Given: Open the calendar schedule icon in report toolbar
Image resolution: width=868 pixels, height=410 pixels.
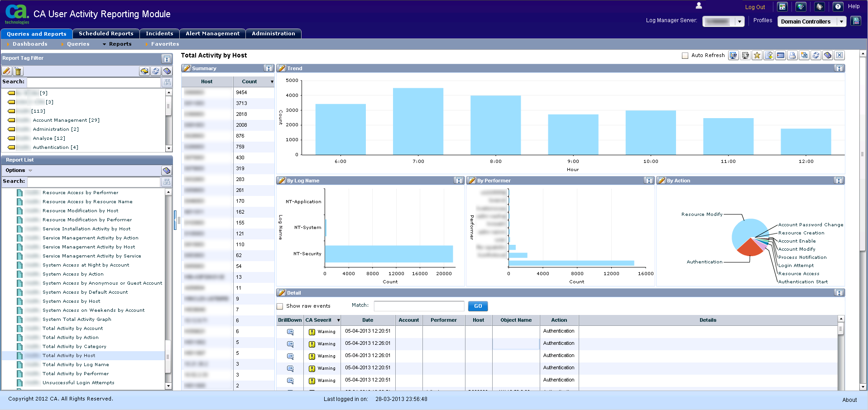Looking at the screenshot, I should 781,55.
